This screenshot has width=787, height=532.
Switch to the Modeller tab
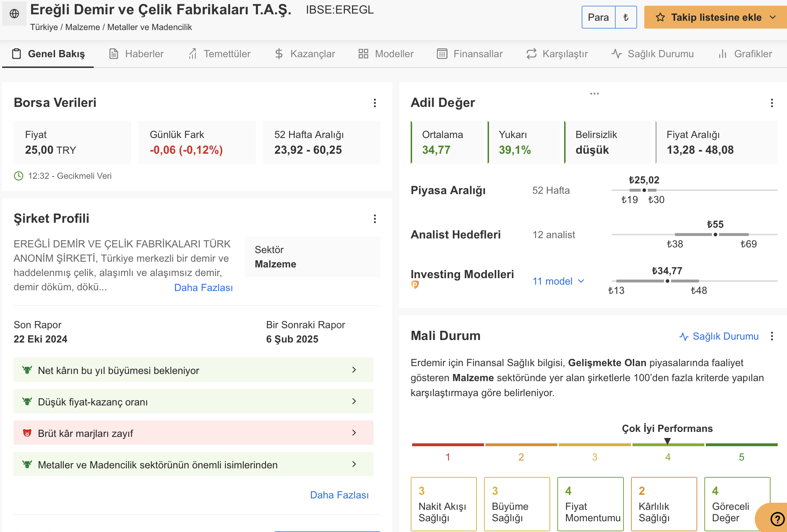386,54
